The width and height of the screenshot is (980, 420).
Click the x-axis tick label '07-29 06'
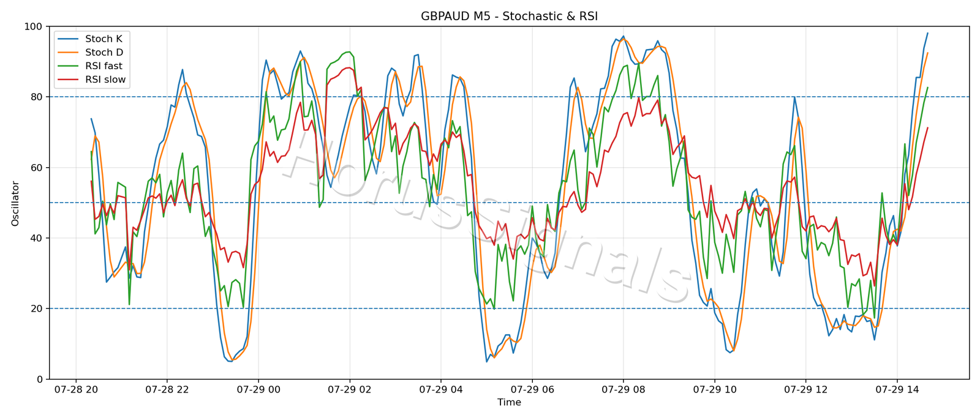point(532,389)
